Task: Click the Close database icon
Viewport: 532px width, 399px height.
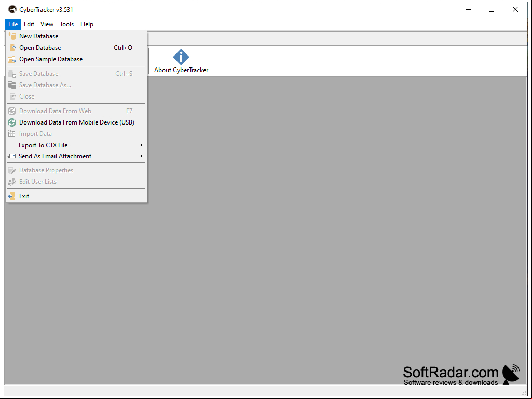Action: pyautogui.click(x=12, y=97)
